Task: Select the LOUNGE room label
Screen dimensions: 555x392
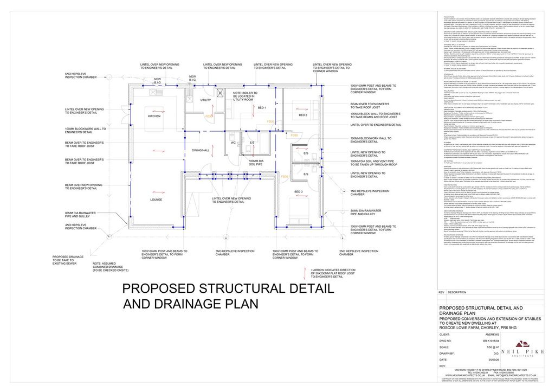Action: pyautogui.click(x=156, y=200)
